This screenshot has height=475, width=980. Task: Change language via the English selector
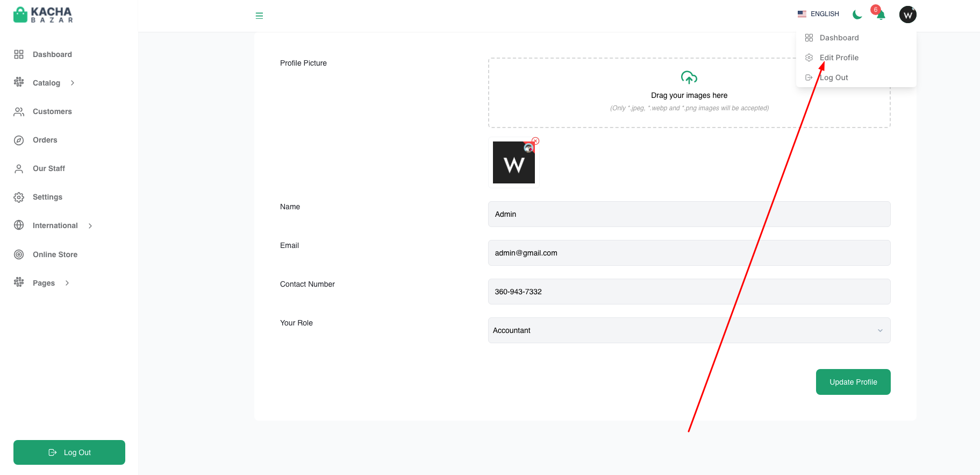pos(818,14)
